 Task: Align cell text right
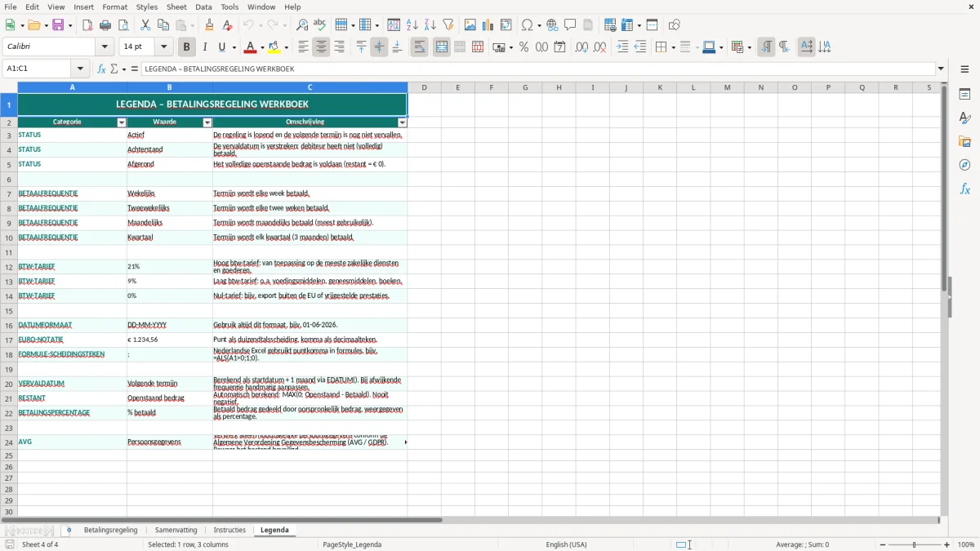click(x=339, y=47)
